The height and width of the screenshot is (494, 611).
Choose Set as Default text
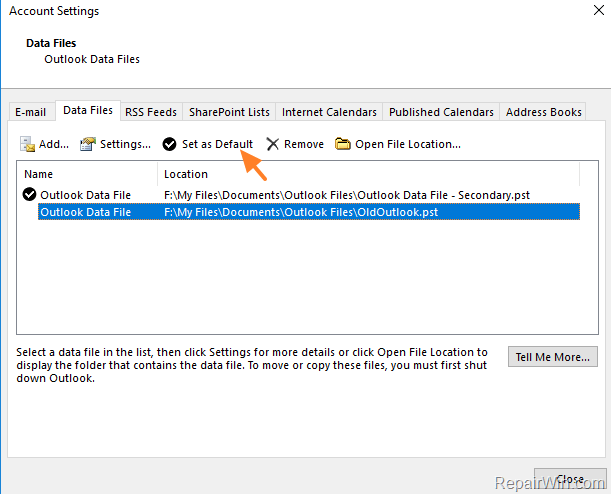[x=217, y=144]
